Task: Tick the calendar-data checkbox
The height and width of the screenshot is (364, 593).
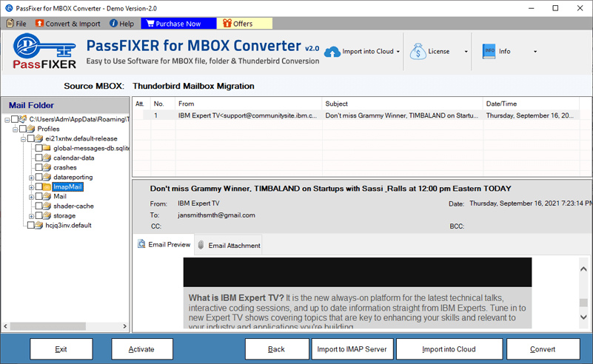Action: 38,158
